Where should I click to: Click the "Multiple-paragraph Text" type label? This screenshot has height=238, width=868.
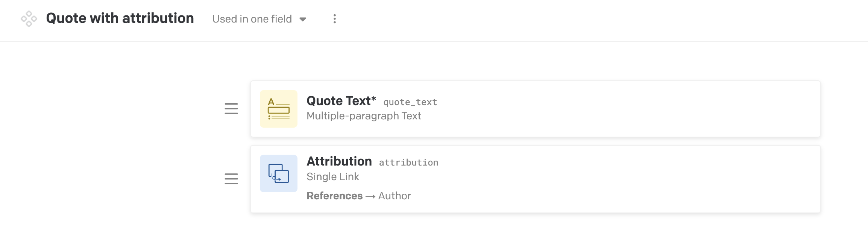(x=364, y=116)
